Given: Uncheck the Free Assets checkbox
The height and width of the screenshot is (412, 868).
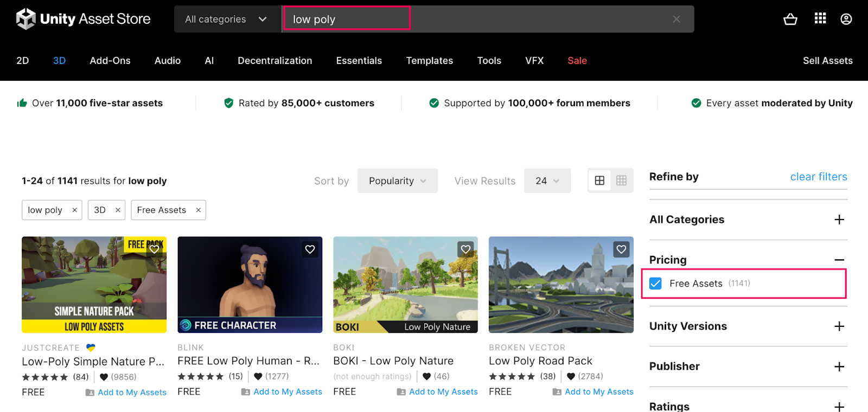Looking at the screenshot, I should tap(655, 284).
